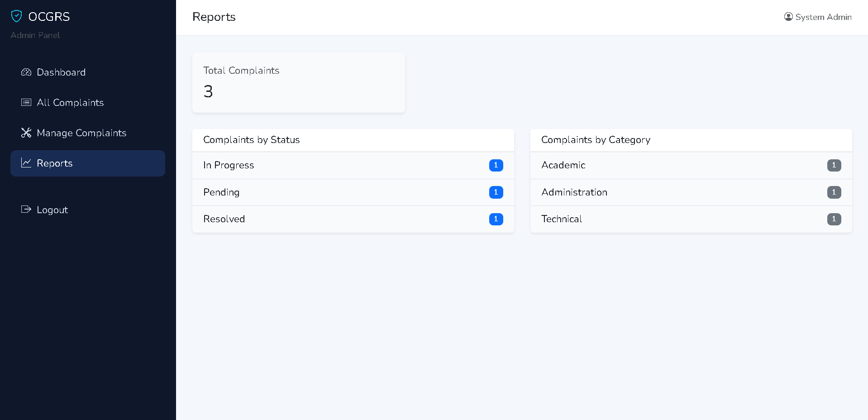Click the gray count badge for Academic
This screenshot has width=868, height=420.
click(x=834, y=165)
